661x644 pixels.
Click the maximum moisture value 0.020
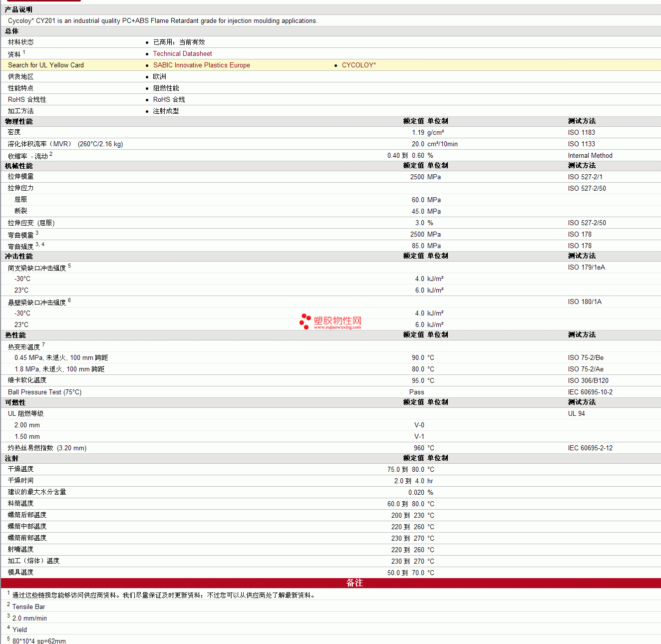pyautogui.click(x=416, y=492)
